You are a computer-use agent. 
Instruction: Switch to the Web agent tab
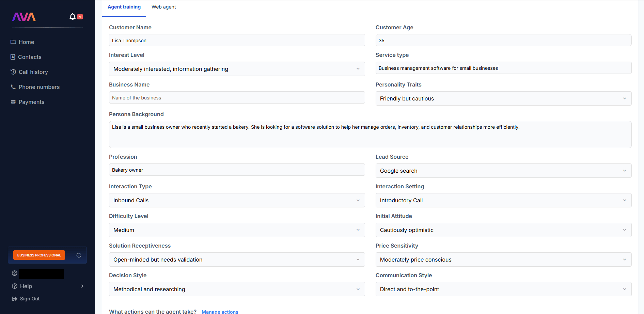(x=164, y=7)
